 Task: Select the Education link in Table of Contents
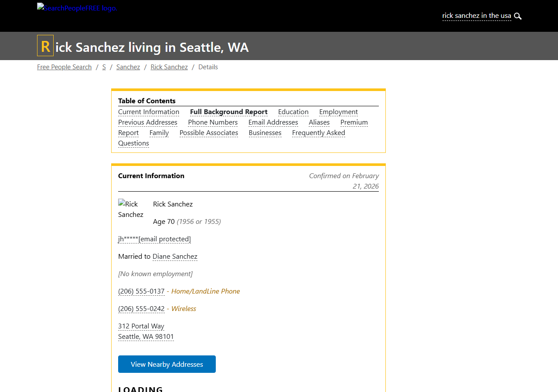293,112
